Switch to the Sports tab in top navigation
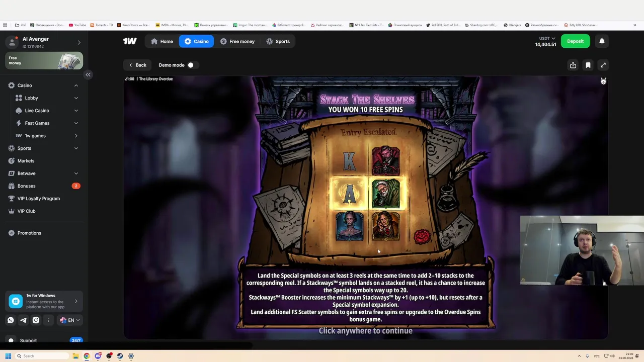This screenshot has width=644, height=362. pos(278,41)
